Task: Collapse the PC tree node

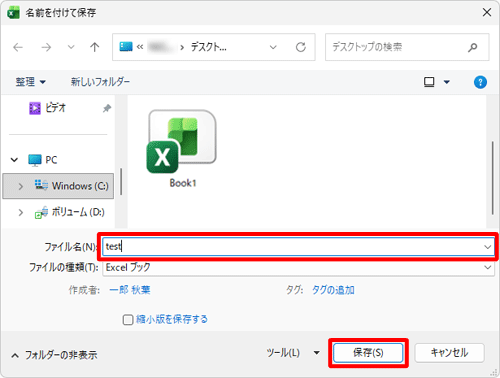Action: tap(14, 160)
